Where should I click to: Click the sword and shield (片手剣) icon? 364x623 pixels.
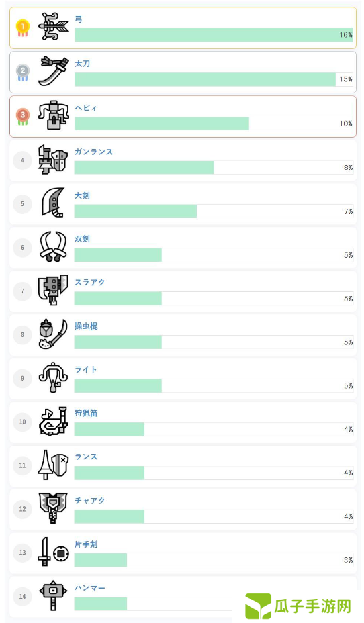[x=53, y=552]
